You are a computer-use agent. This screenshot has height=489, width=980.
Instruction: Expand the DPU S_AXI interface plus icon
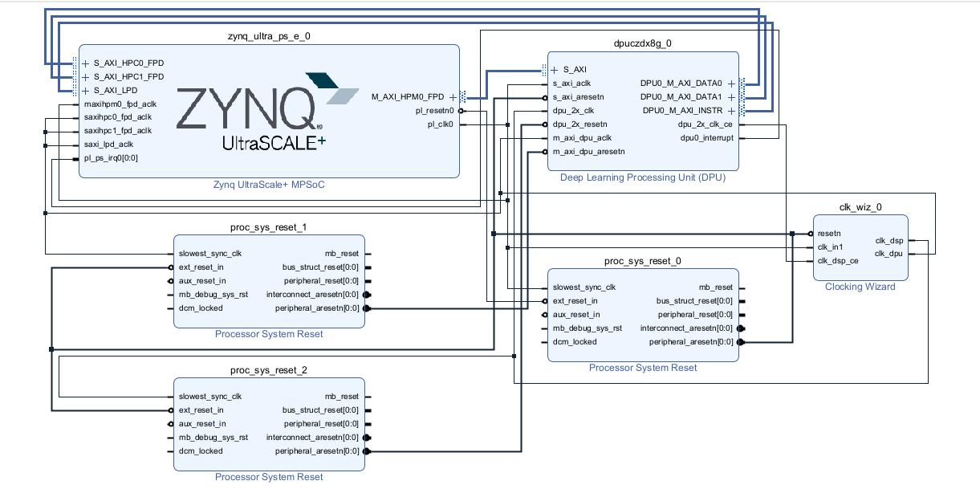pos(555,70)
